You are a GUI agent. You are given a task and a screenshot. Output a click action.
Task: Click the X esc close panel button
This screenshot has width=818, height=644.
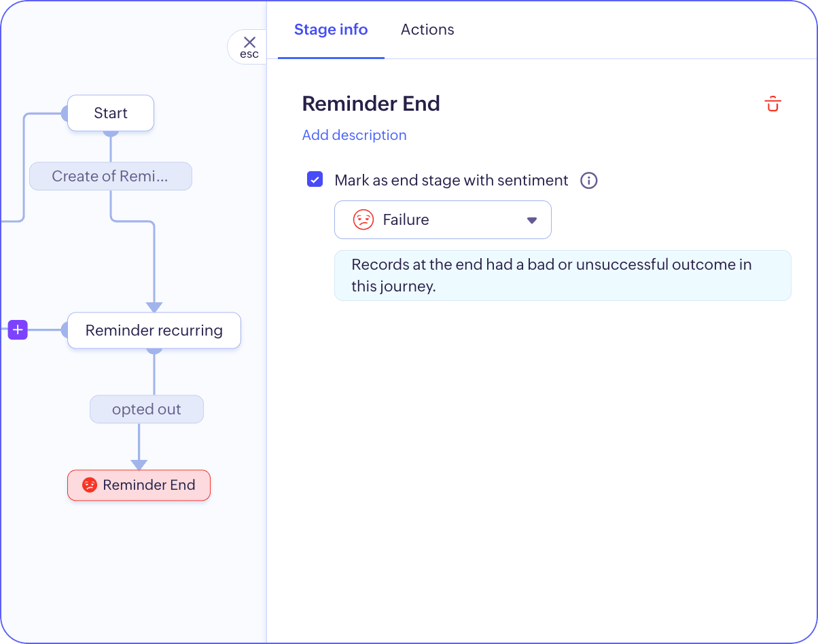pos(249,47)
